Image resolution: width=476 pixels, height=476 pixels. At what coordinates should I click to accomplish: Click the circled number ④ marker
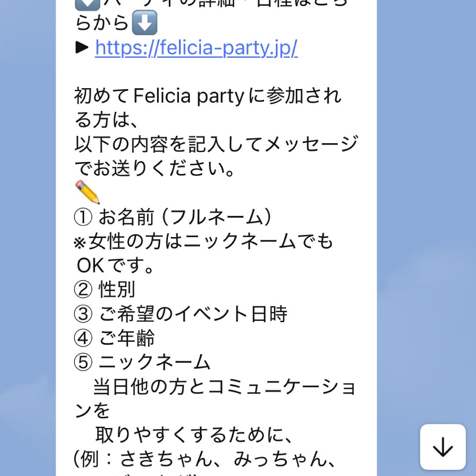tap(83, 338)
